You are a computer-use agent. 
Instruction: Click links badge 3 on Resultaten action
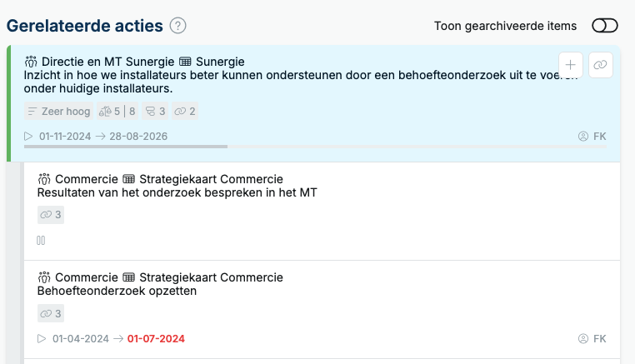(x=51, y=215)
